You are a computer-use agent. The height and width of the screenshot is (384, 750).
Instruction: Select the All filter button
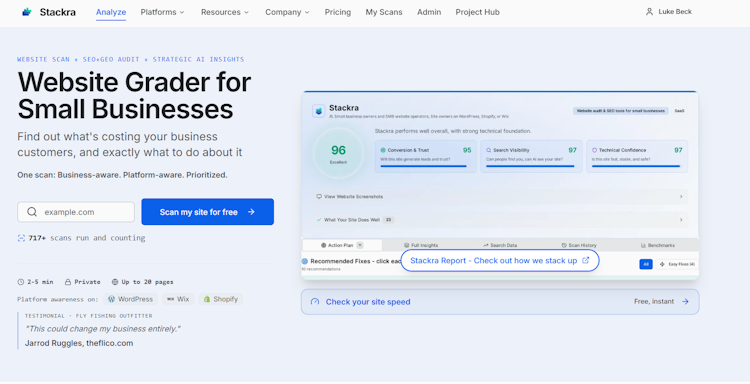pos(646,264)
